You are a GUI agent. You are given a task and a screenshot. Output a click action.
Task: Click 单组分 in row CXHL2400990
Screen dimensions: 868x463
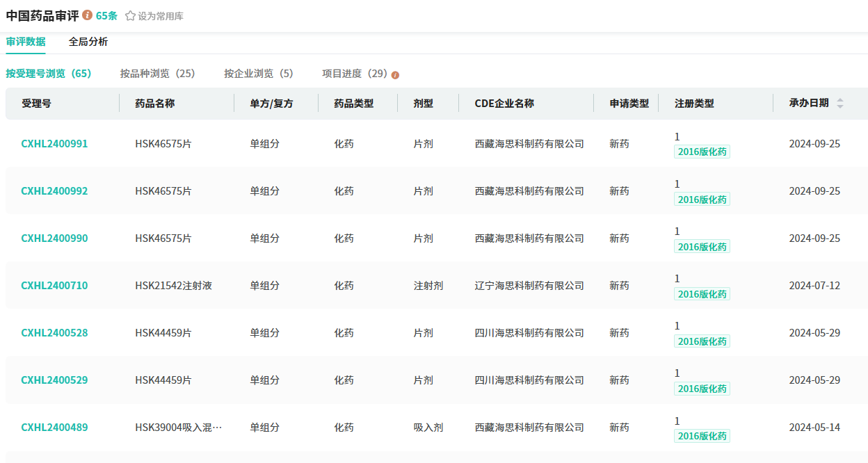pyautogui.click(x=265, y=238)
